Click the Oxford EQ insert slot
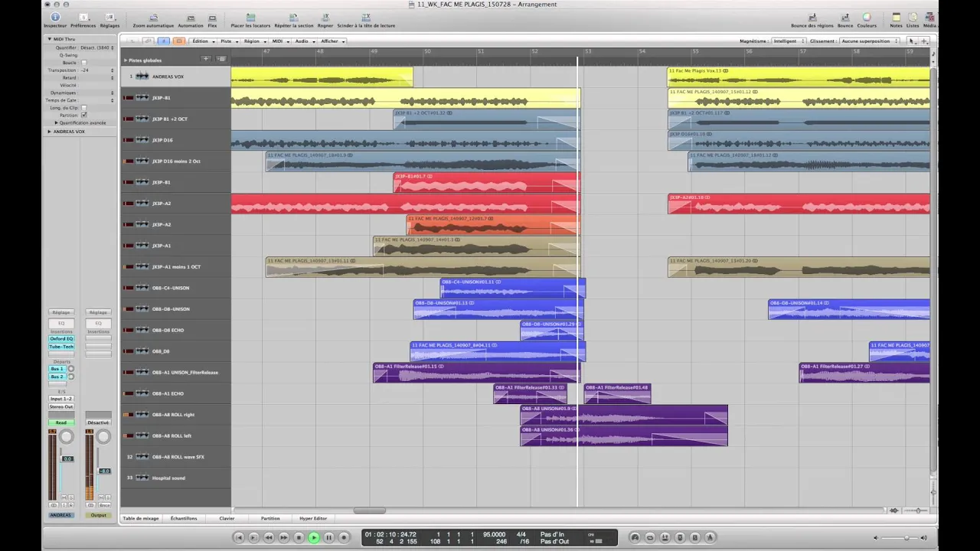980x551 pixels. pyautogui.click(x=61, y=338)
